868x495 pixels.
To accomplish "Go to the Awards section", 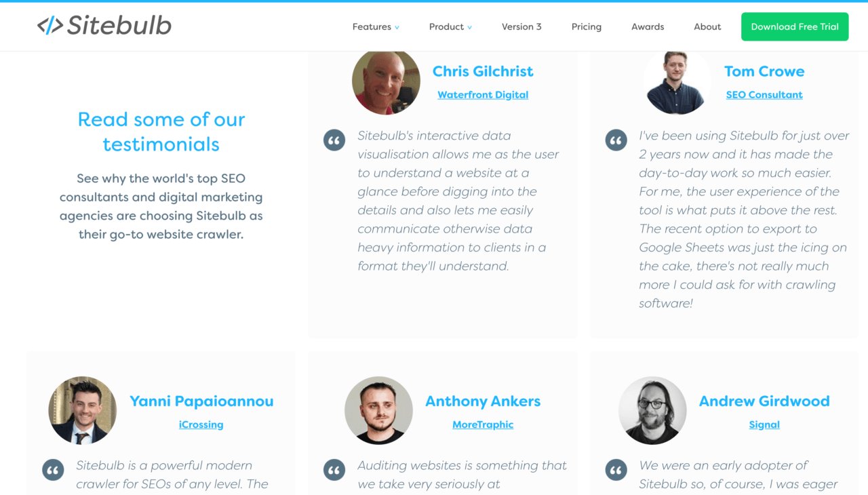I will 647,26.
